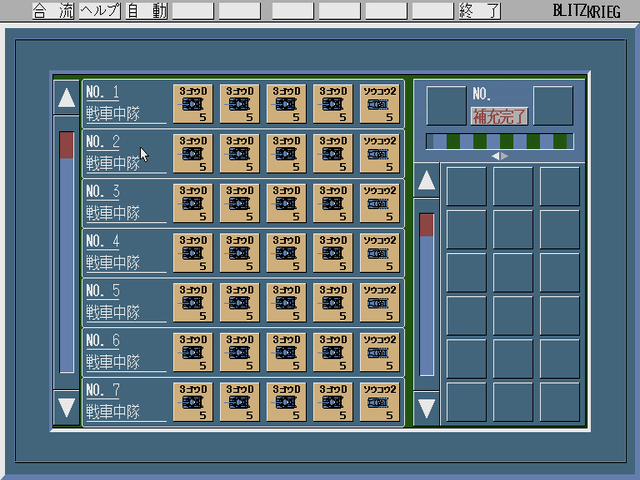Select the ソウコウ2 unit in NO. 7 row
Viewport: 640px width, 480px height.
tap(380, 403)
